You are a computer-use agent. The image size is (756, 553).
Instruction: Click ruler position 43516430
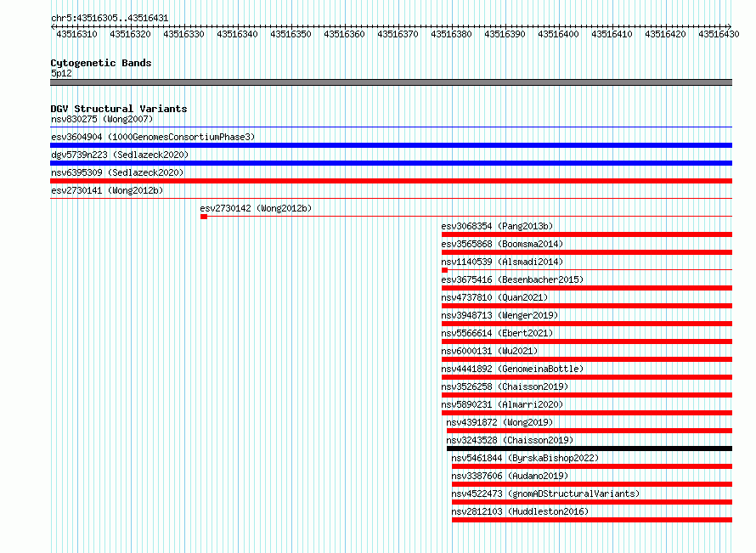(719, 34)
